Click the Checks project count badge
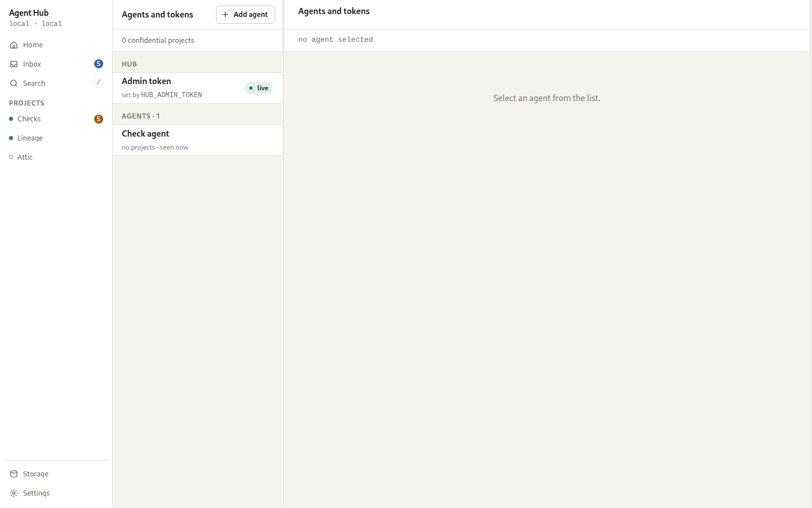812x508 pixels. (x=99, y=119)
